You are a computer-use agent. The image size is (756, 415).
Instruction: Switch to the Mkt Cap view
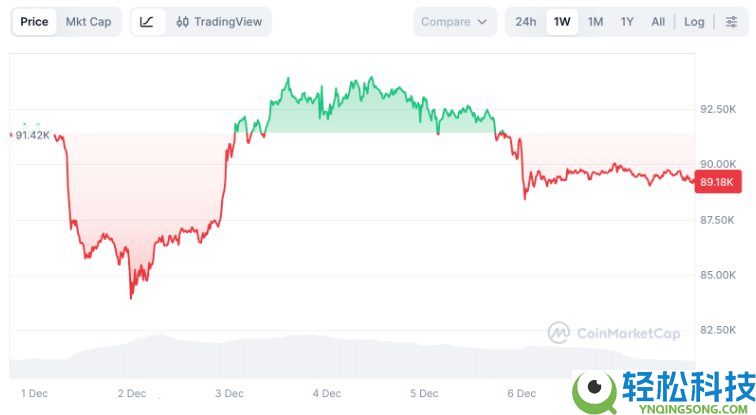pyautogui.click(x=88, y=22)
